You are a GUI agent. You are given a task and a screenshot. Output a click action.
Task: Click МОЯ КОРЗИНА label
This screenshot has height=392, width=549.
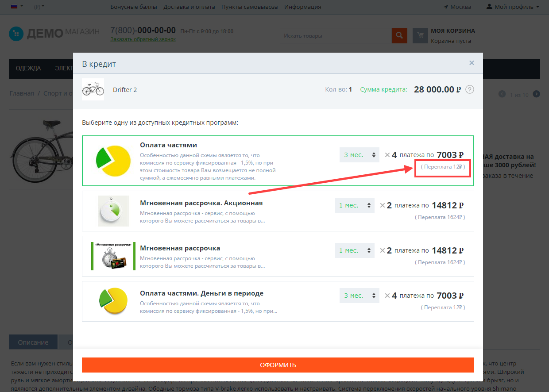tap(453, 31)
